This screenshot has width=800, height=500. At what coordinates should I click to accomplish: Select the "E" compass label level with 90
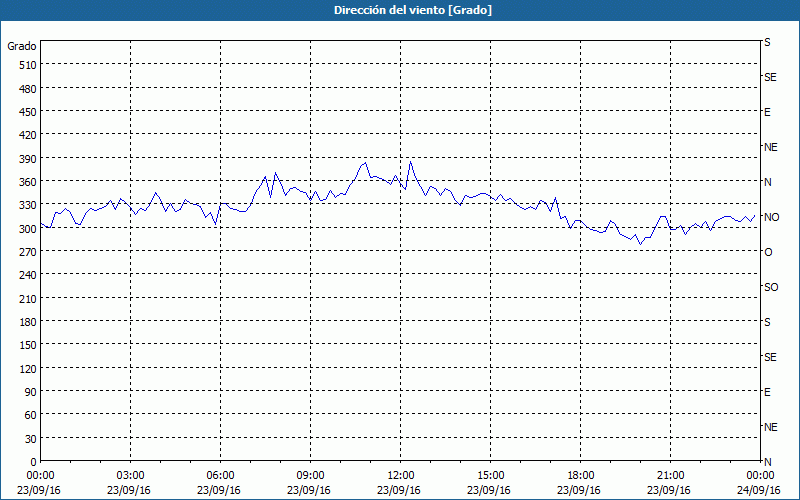coord(767,392)
